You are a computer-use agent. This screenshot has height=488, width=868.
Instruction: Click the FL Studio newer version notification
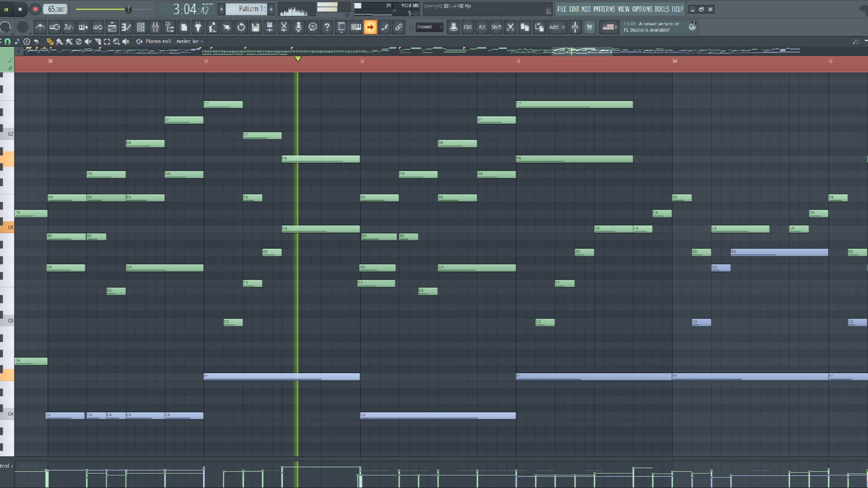(651, 27)
